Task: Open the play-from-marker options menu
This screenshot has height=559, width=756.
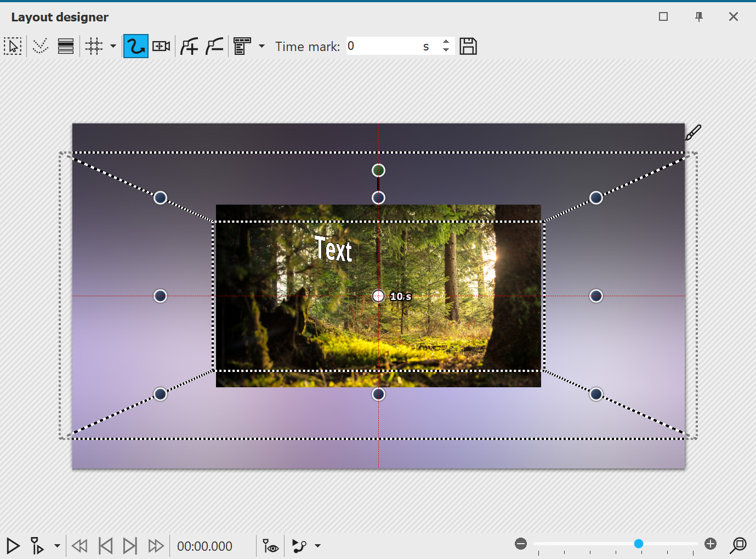Action: click(x=56, y=546)
